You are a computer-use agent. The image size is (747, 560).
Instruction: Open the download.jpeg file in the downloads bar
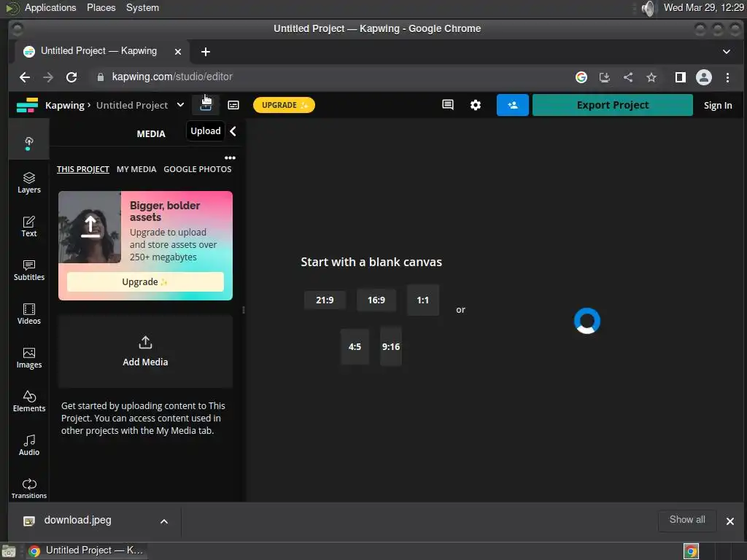(x=77, y=521)
